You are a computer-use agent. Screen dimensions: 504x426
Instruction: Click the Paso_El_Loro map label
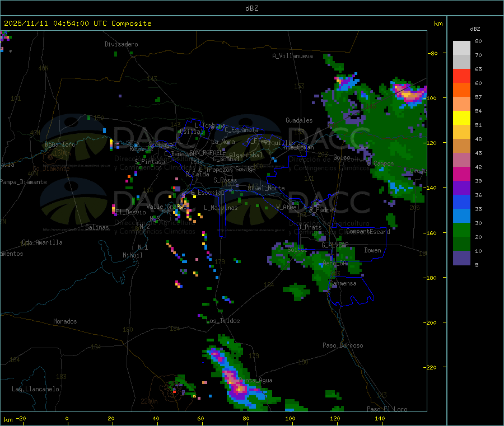click(x=388, y=409)
